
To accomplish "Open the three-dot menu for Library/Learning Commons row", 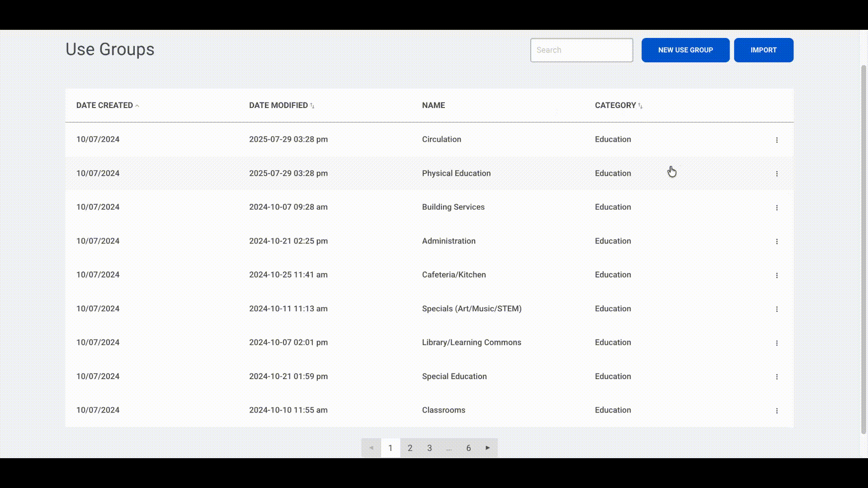I will [x=777, y=343].
